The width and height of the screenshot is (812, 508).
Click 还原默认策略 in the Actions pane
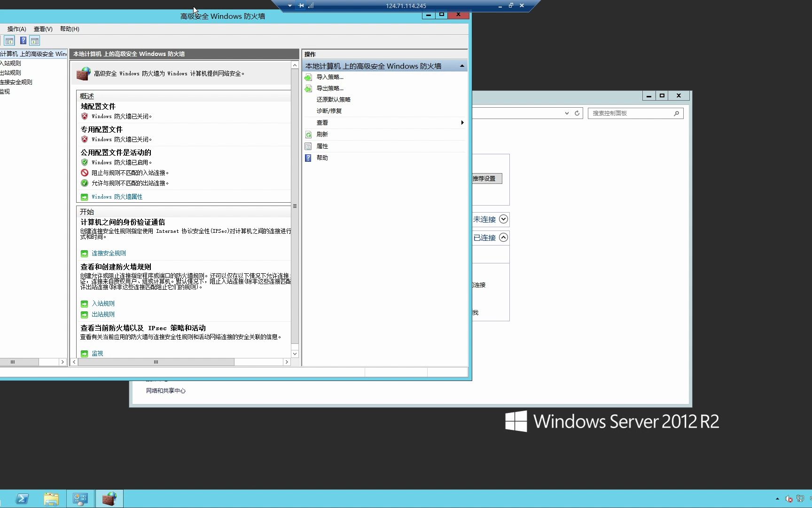tap(334, 100)
